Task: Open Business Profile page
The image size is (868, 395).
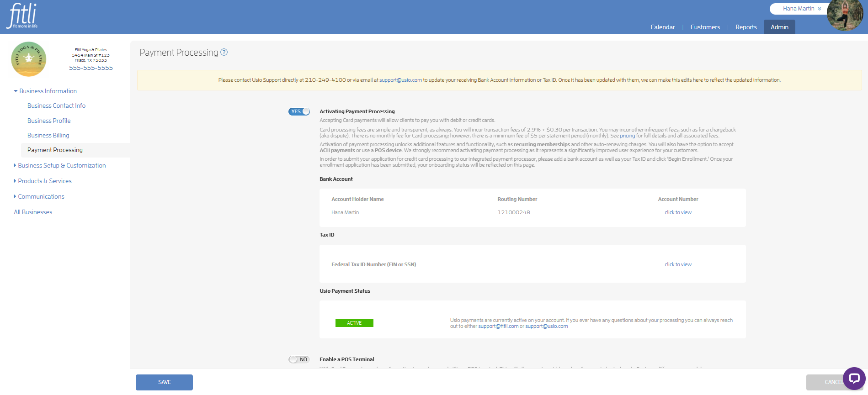Action: pos(49,121)
